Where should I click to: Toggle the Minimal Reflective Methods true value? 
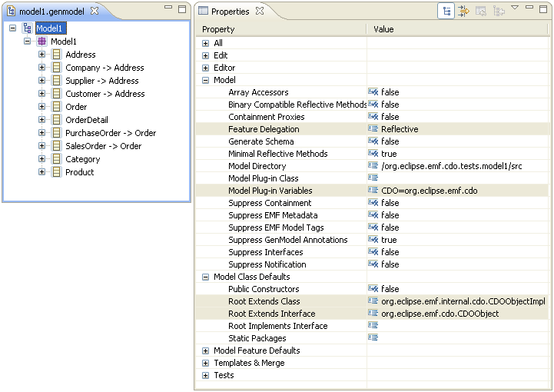pos(390,154)
